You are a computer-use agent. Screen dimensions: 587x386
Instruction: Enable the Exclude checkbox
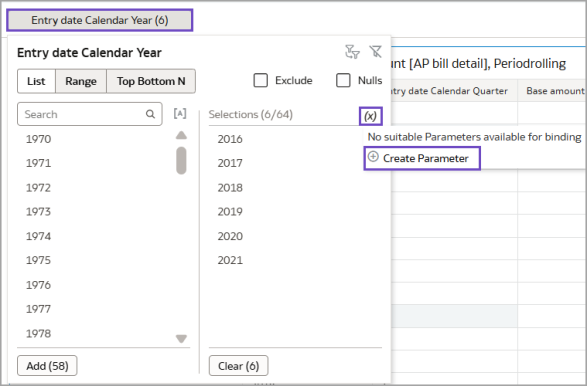[261, 80]
